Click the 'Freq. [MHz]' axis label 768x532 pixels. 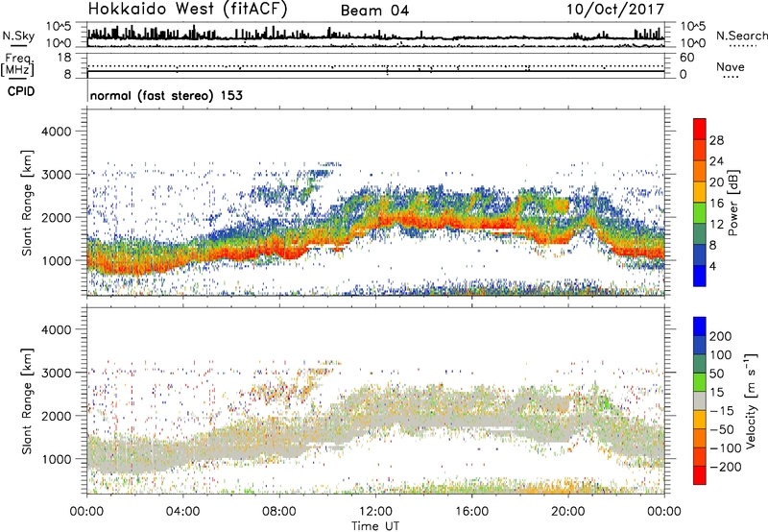tap(18, 65)
